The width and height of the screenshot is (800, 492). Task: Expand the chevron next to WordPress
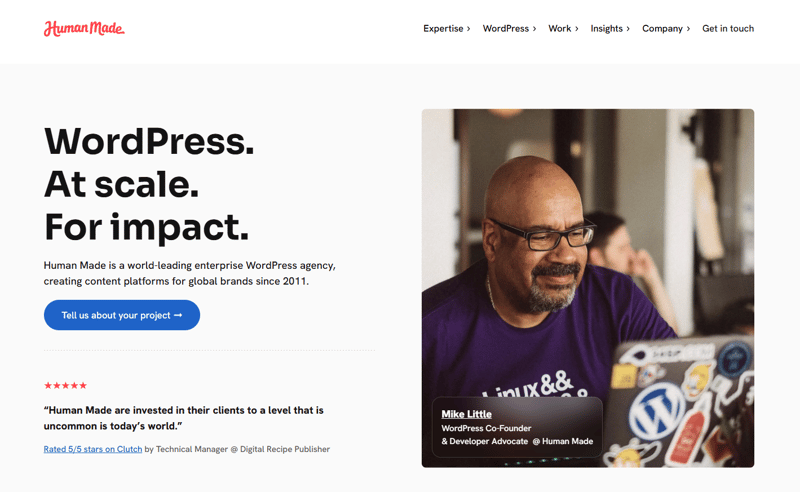pyautogui.click(x=534, y=29)
